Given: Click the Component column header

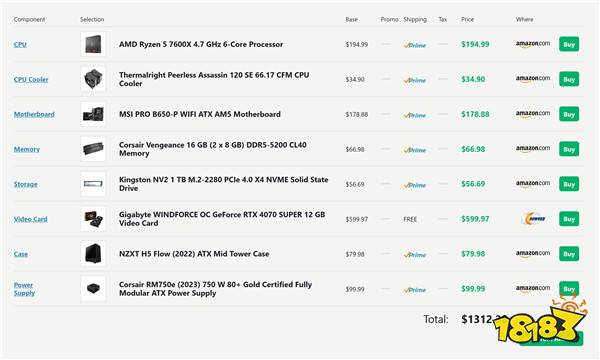Looking at the screenshot, I should (x=29, y=20).
